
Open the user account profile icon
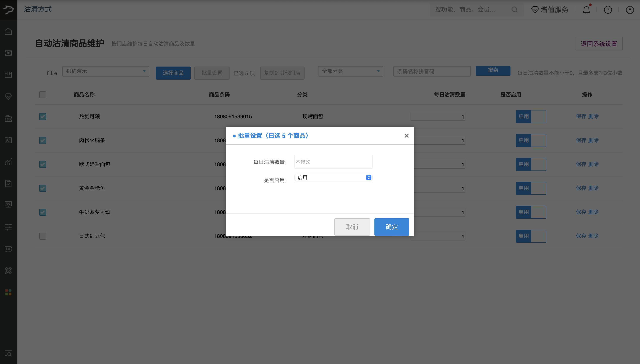[630, 10]
